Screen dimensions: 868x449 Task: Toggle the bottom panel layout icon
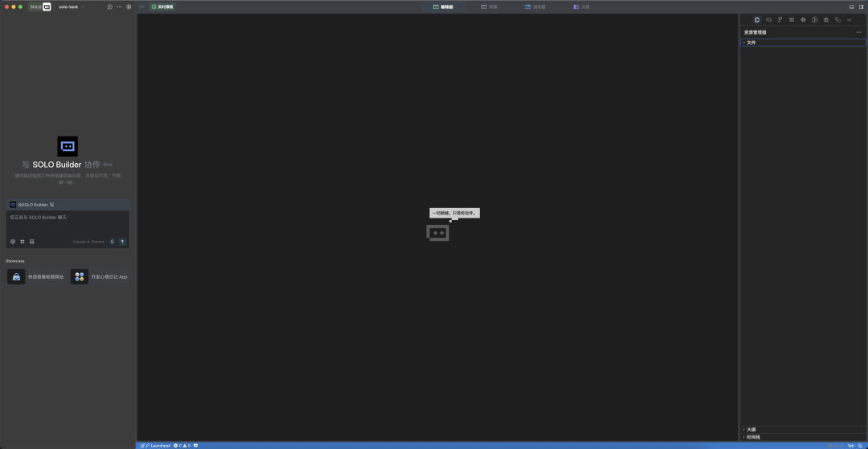coord(851,6)
